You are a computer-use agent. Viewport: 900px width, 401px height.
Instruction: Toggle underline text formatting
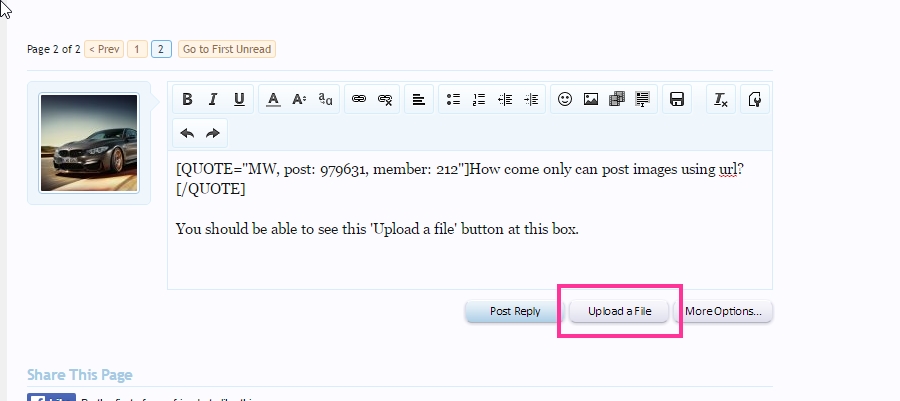coord(239,99)
